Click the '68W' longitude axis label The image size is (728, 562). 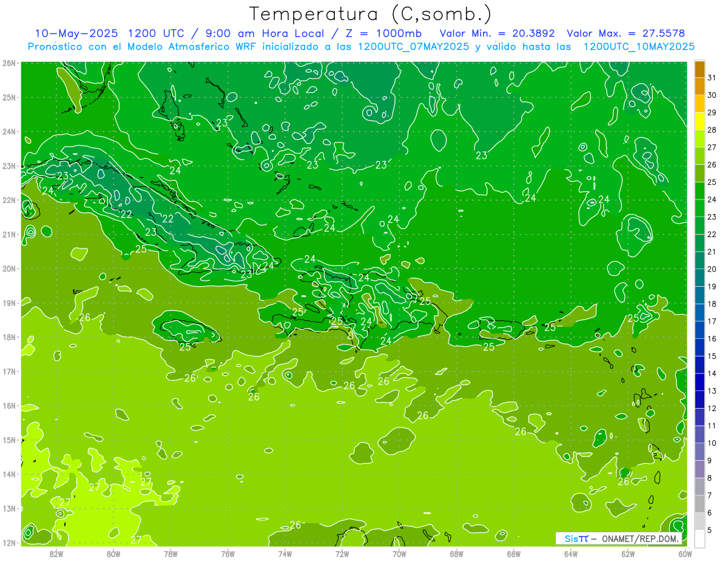tap(456, 554)
